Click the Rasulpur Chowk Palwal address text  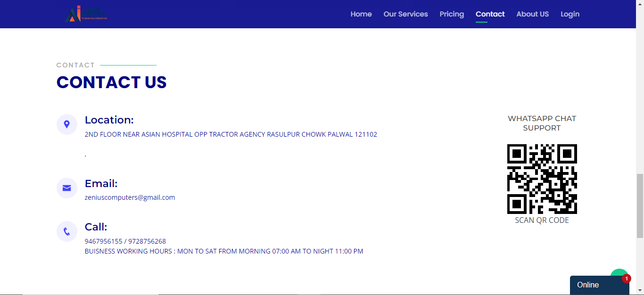[231, 134]
